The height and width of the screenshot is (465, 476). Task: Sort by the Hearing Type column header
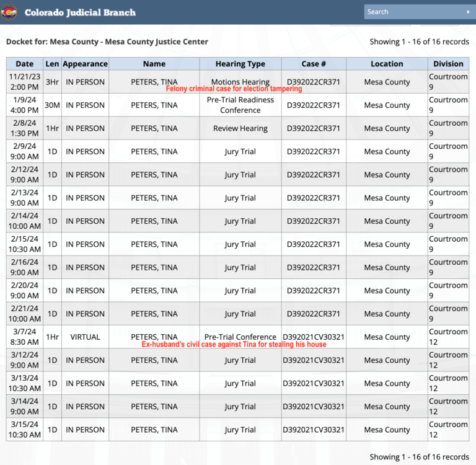point(240,64)
